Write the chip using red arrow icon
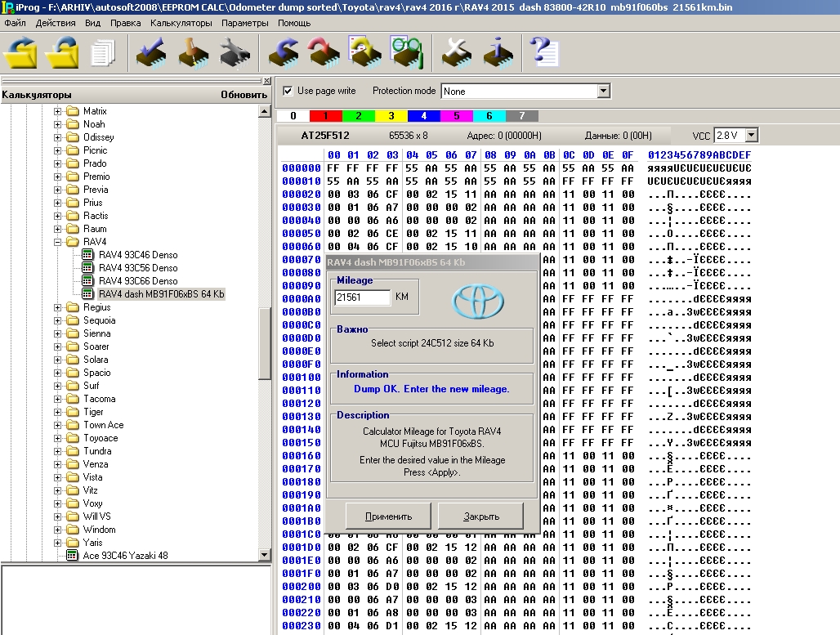Viewport: 840px width, 635px height. click(324, 52)
